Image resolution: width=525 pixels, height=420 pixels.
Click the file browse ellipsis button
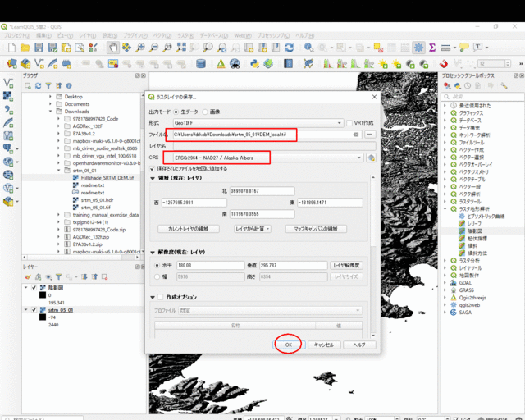pos(370,135)
